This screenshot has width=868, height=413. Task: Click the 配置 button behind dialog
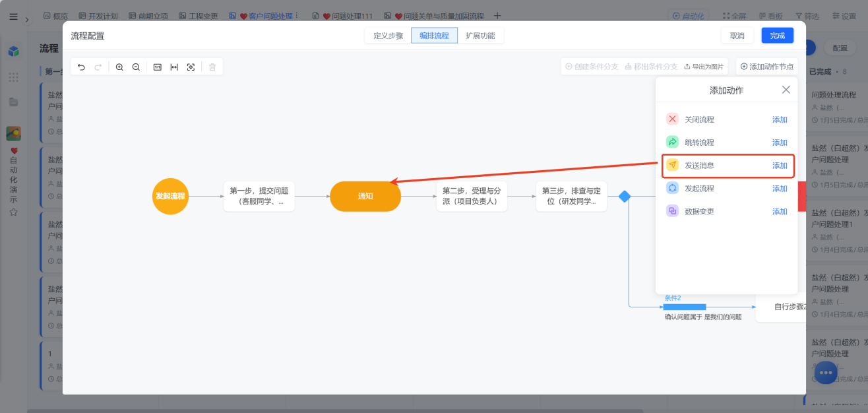click(840, 48)
